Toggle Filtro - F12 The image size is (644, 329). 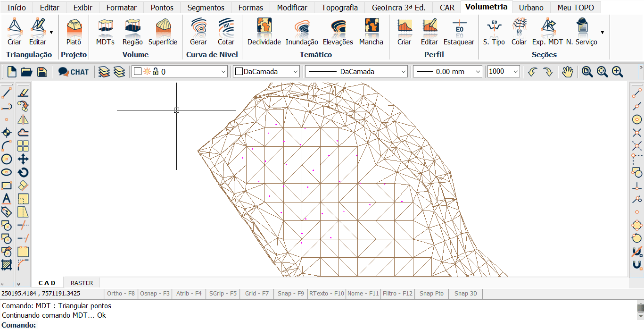pos(397,294)
